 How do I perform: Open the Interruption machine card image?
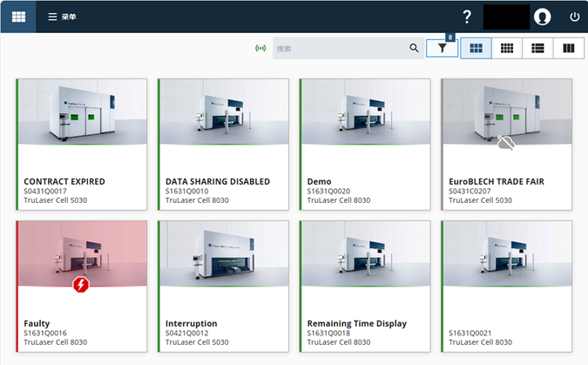pyautogui.click(x=224, y=253)
